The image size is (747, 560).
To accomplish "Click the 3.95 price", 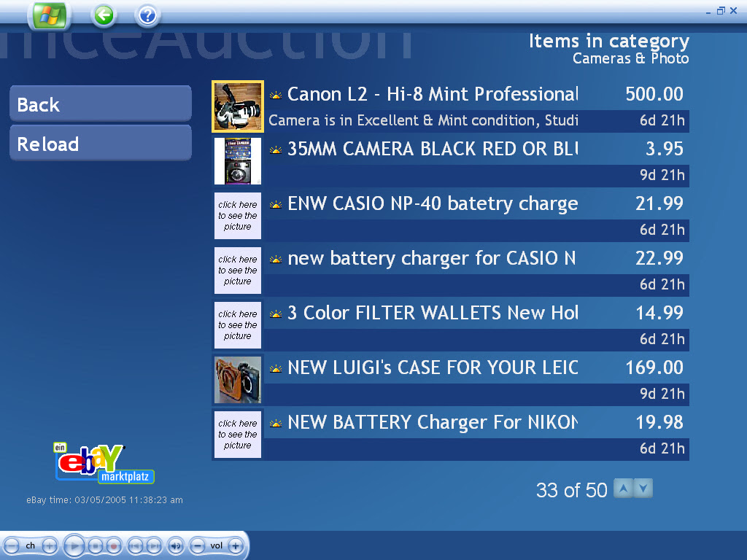I will point(664,149).
